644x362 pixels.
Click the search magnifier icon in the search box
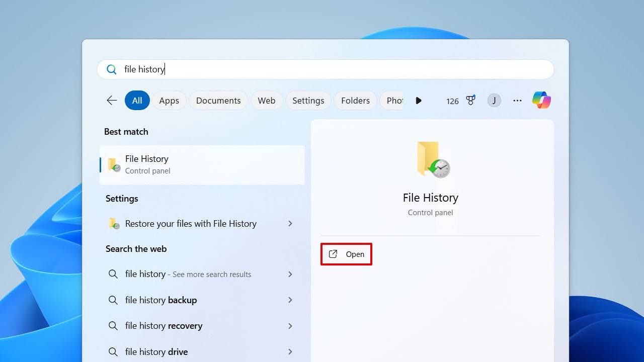[111, 69]
